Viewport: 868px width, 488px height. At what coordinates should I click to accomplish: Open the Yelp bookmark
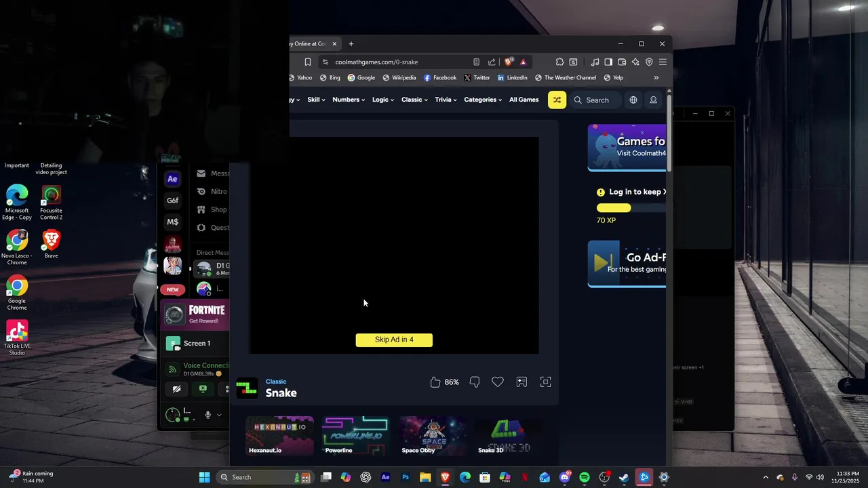click(x=614, y=78)
